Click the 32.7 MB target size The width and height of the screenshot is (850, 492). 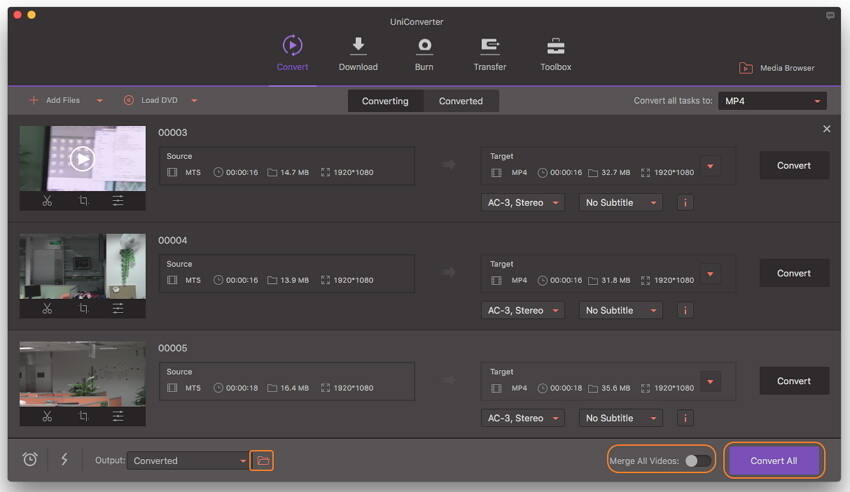tap(616, 172)
